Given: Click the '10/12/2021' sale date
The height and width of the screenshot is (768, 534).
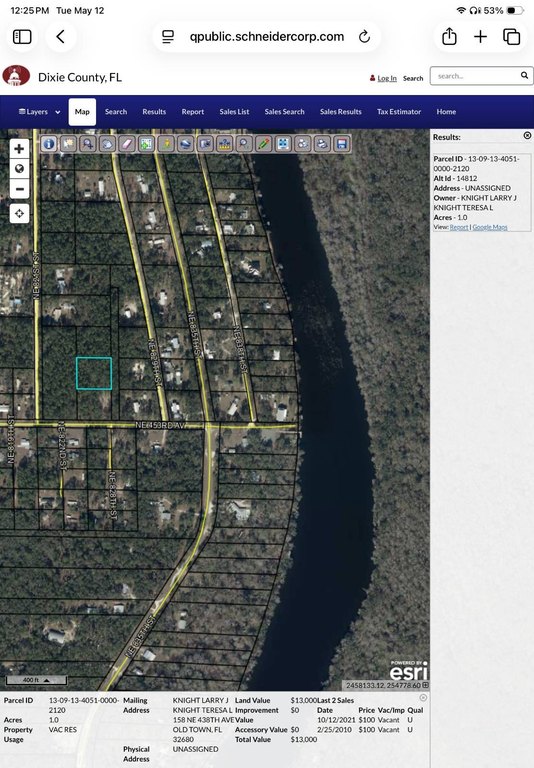Looking at the screenshot, I should pos(336,720).
